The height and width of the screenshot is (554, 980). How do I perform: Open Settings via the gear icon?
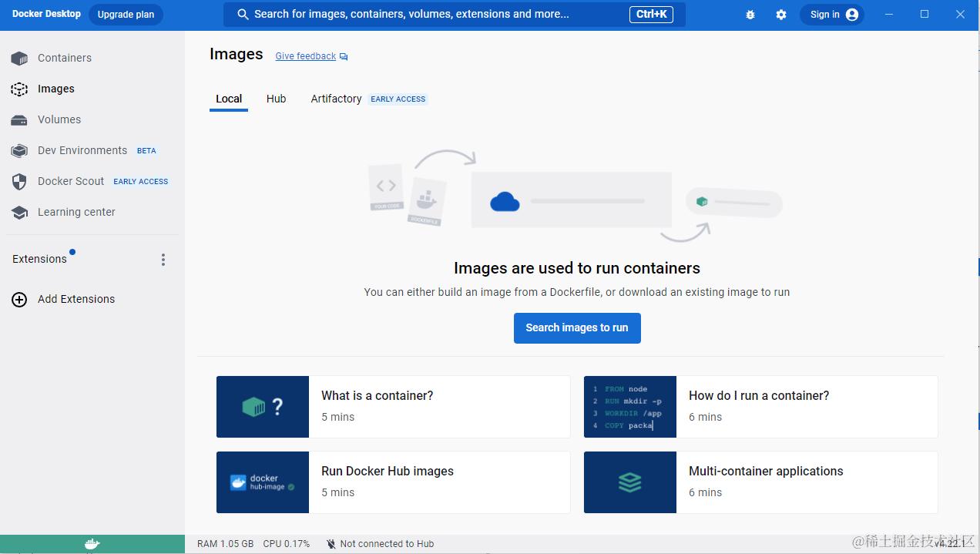(x=781, y=15)
